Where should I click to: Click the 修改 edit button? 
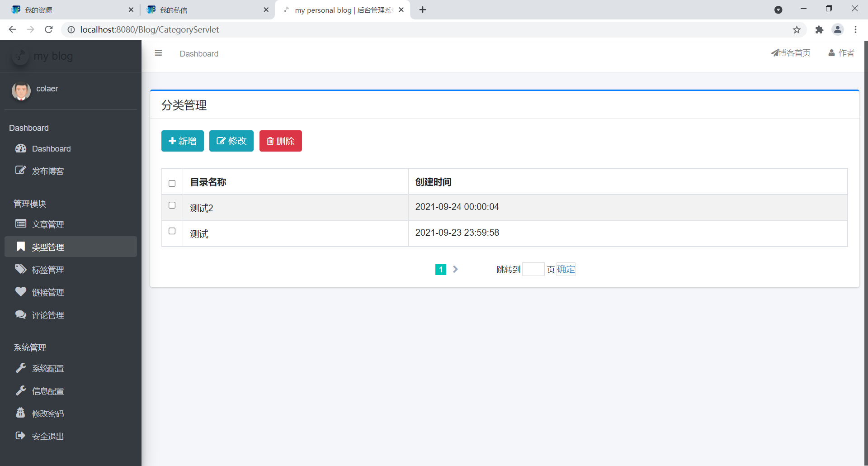pyautogui.click(x=231, y=141)
